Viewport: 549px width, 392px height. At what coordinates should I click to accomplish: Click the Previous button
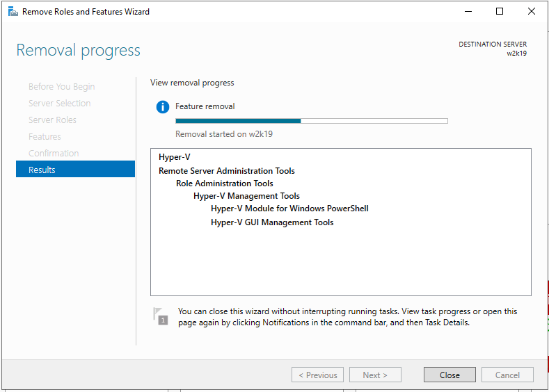click(x=317, y=375)
